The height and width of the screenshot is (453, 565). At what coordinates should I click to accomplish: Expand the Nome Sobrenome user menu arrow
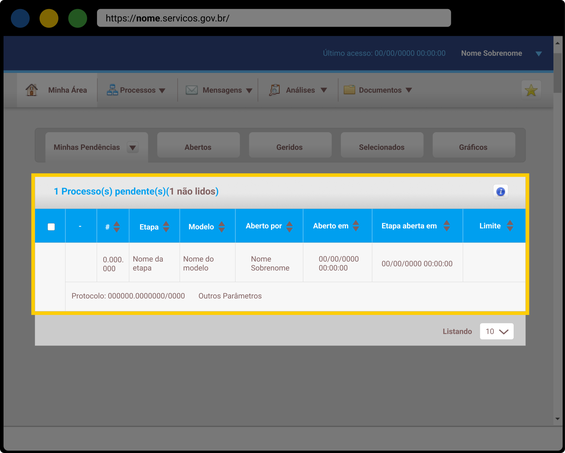(x=538, y=54)
